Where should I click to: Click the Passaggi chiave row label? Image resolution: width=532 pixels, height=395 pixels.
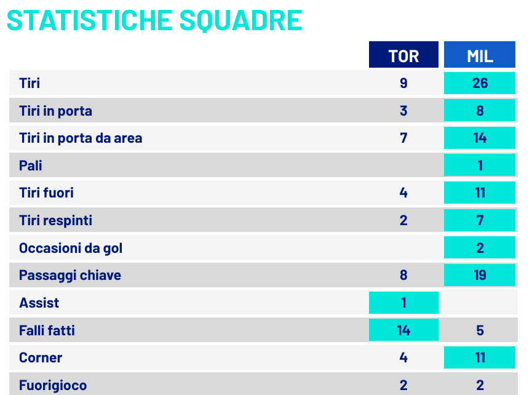[x=70, y=275]
